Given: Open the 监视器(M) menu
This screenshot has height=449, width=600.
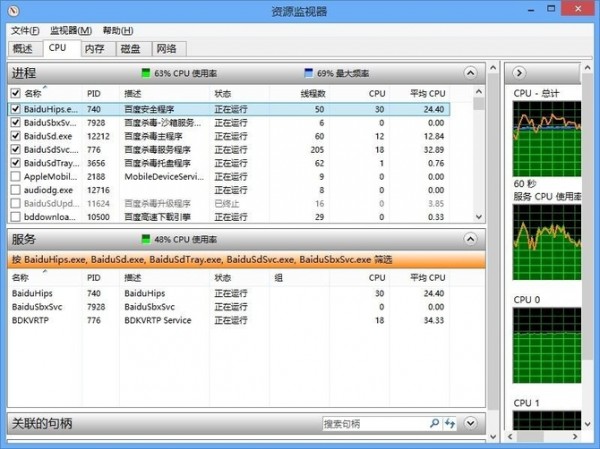Looking at the screenshot, I should (x=71, y=31).
